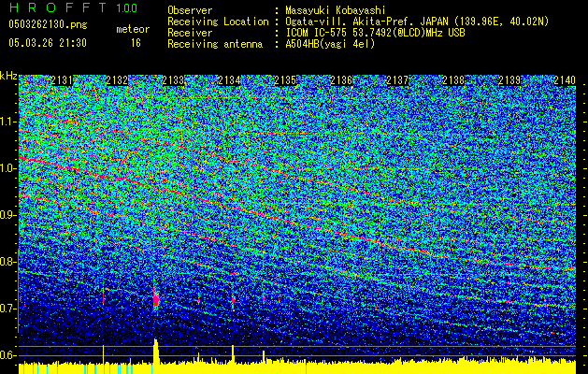This screenshot has width=588, height=374.
Task: Click the 1.1 frequency axis label
Action: [x=8, y=122]
